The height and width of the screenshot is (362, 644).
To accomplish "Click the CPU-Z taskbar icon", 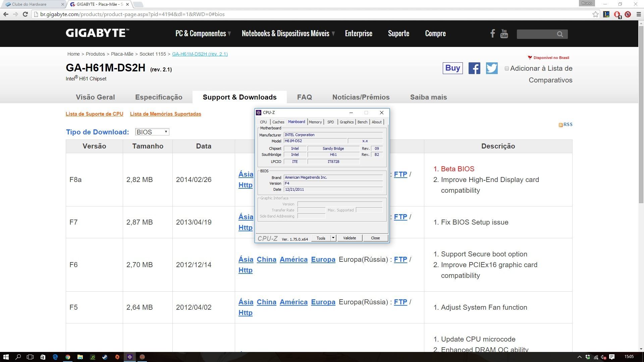I will (130, 357).
